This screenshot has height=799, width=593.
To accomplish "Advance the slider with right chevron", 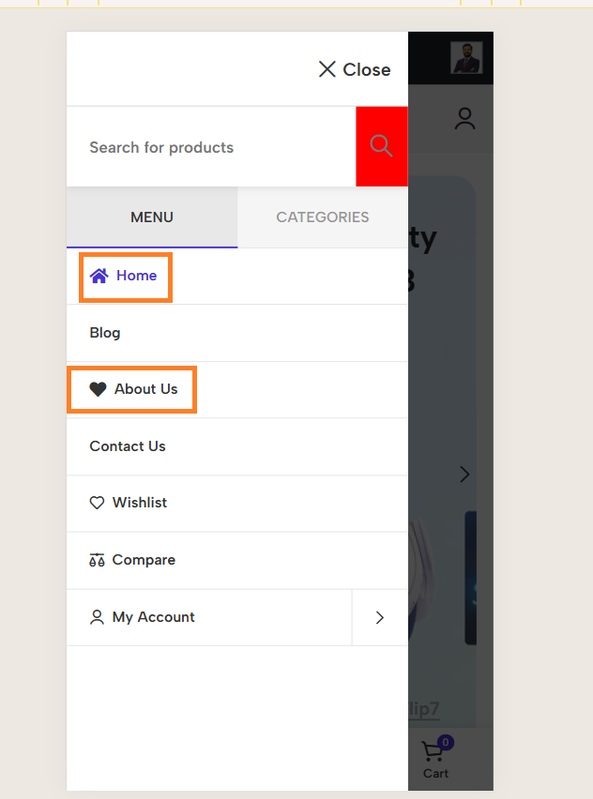I will click(465, 474).
